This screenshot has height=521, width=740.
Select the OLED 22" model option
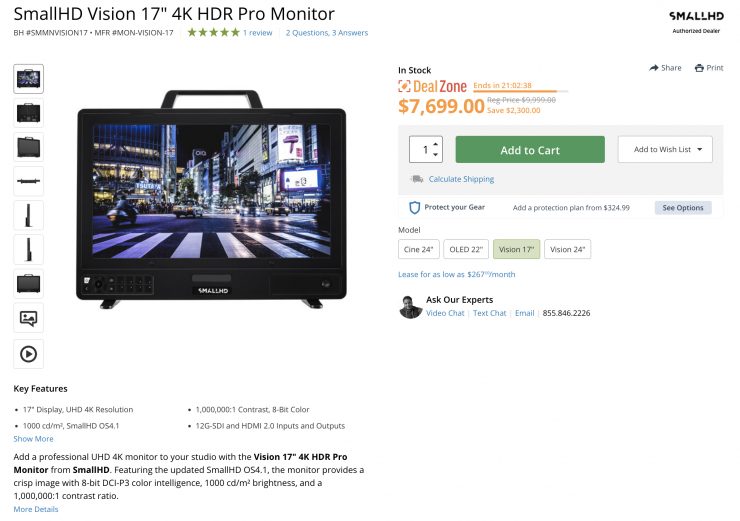(x=466, y=249)
